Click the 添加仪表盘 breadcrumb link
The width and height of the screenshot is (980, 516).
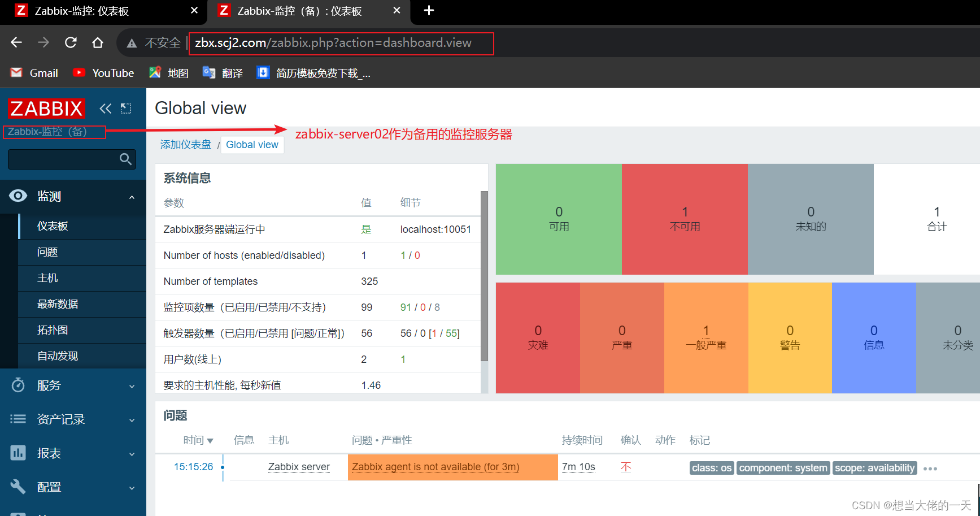[185, 145]
